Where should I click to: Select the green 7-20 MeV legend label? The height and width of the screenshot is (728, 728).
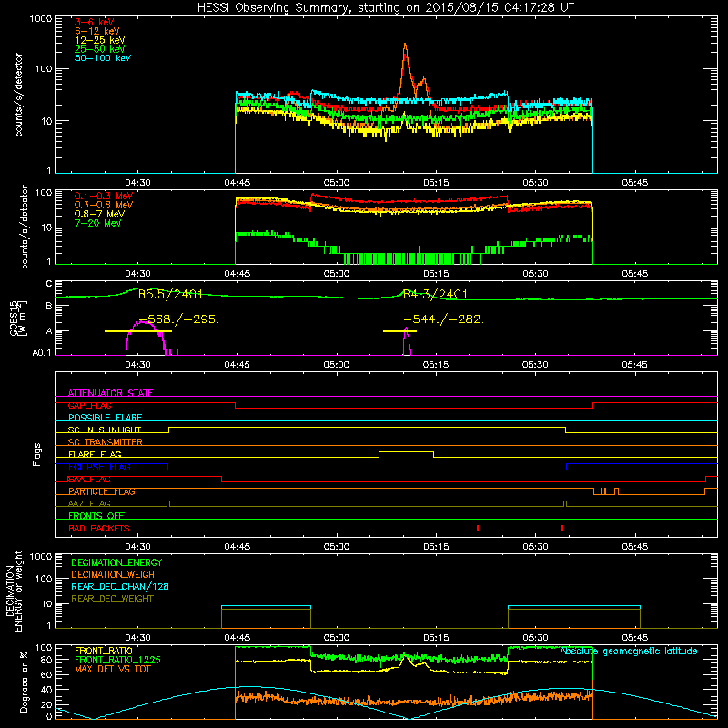pos(97,223)
